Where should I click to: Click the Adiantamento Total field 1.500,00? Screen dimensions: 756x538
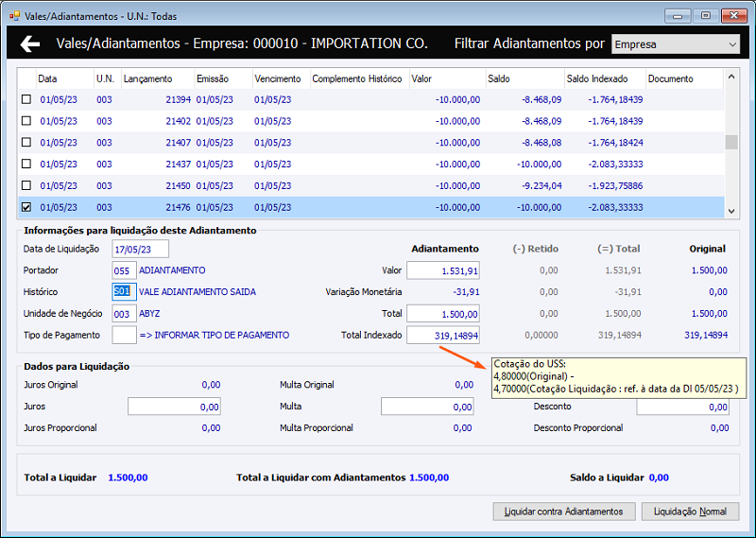443,314
